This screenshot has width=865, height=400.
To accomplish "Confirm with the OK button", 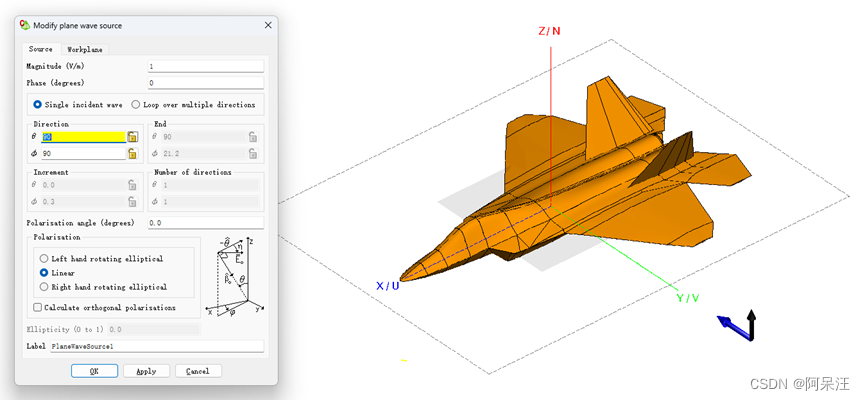I will (94, 371).
